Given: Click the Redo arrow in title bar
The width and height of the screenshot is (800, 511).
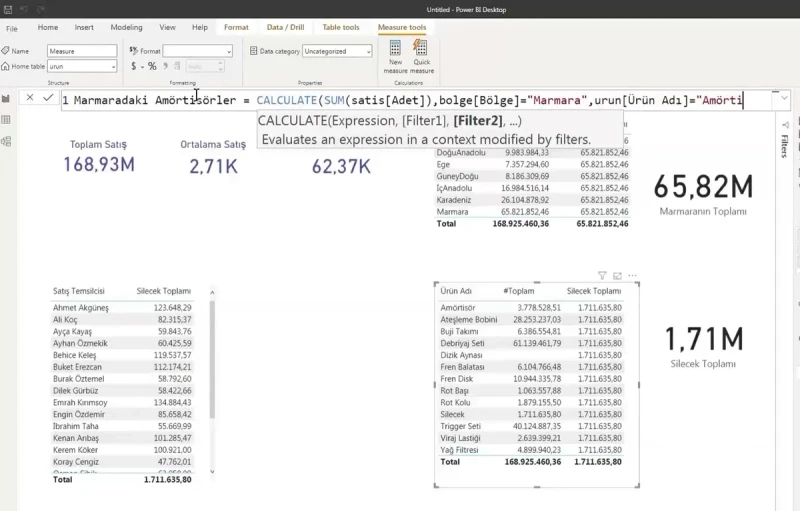Looking at the screenshot, I should pyautogui.click(x=40, y=9).
